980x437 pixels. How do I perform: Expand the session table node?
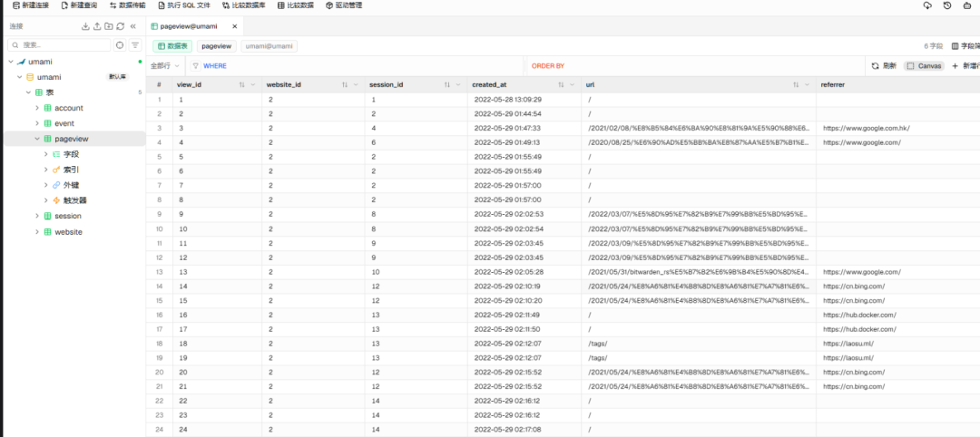coord(37,216)
